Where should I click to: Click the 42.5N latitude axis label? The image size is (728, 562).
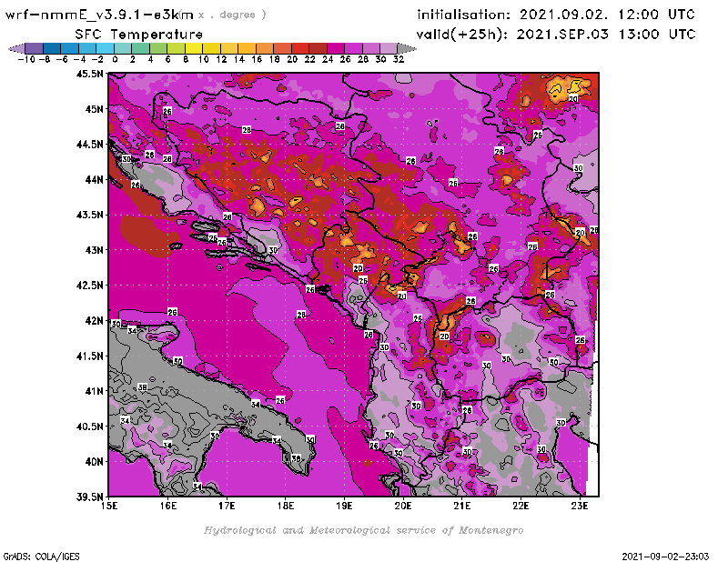point(89,286)
